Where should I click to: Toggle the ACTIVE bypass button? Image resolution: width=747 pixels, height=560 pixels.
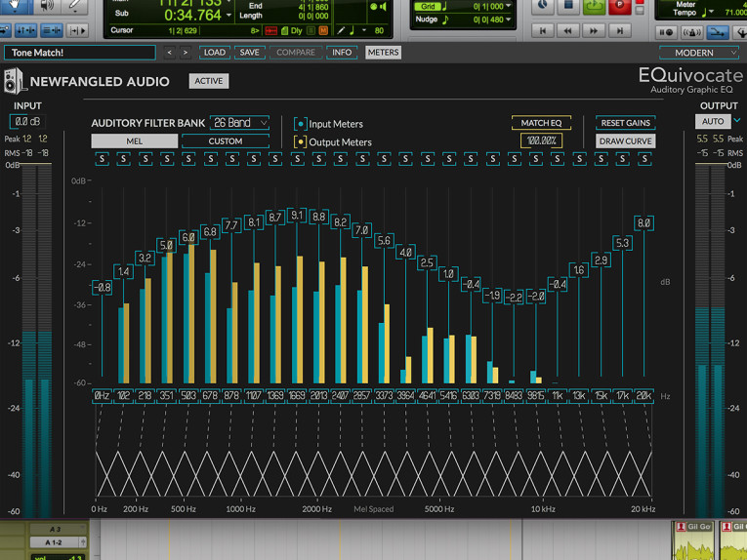pyautogui.click(x=209, y=81)
